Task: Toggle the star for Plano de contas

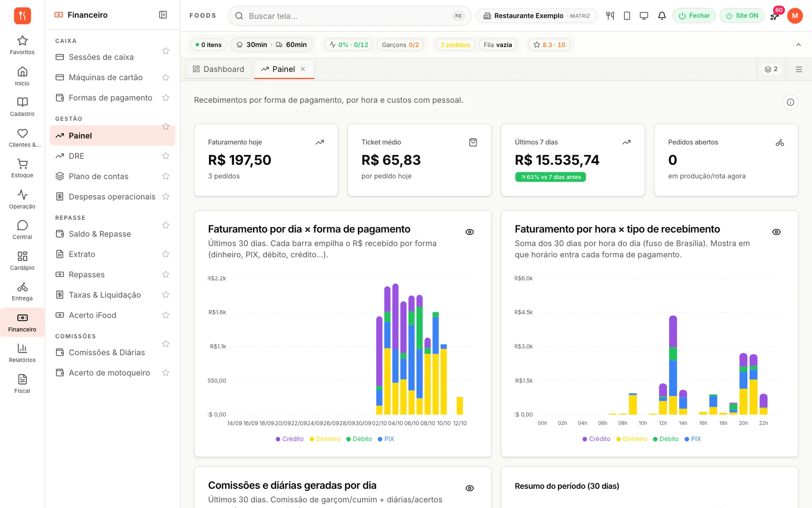Action: click(x=166, y=176)
